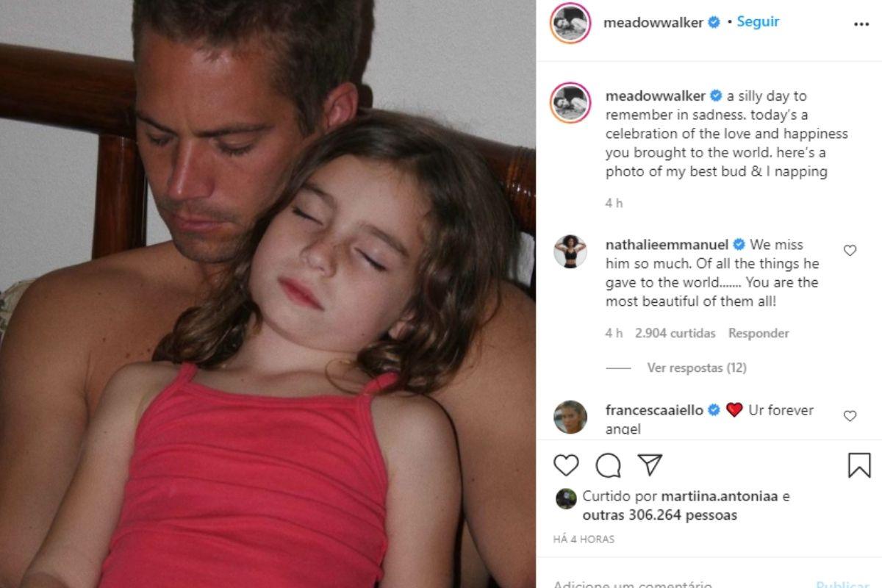Like francescaaiello's comment
882x588 pixels.
click(x=850, y=416)
